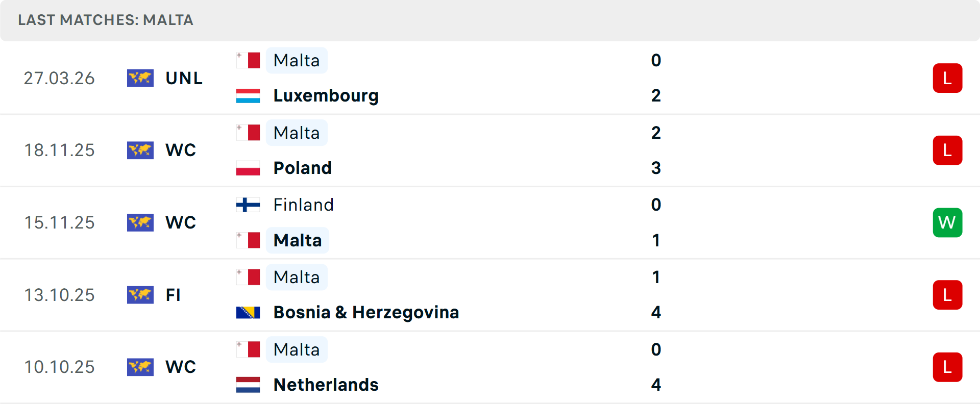The height and width of the screenshot is (404, 980).
Task: Click the Poland flag icon
Action: click(248, 168)
